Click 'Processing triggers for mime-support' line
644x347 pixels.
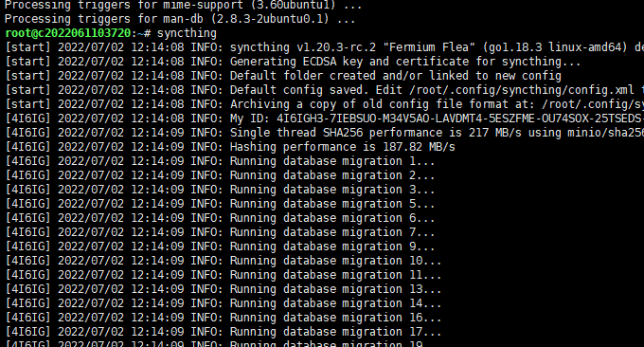click(x=183, y=6)
